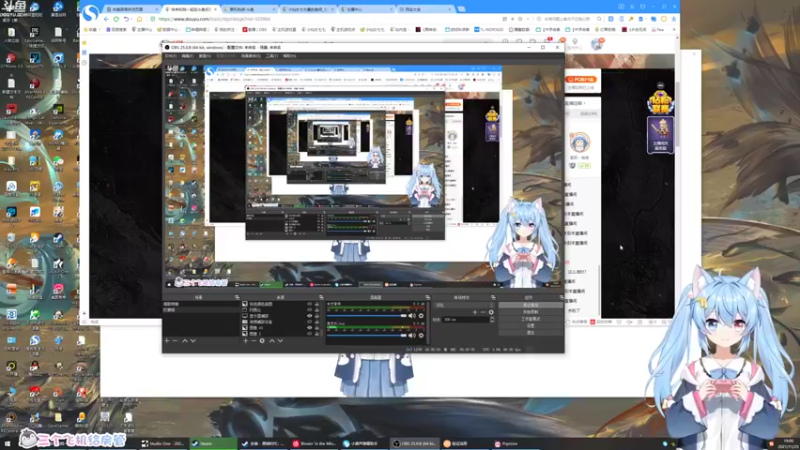The width and height of the screenshot is (800, 450).
Task: Click browser search input field
Action: coord(565,19)
